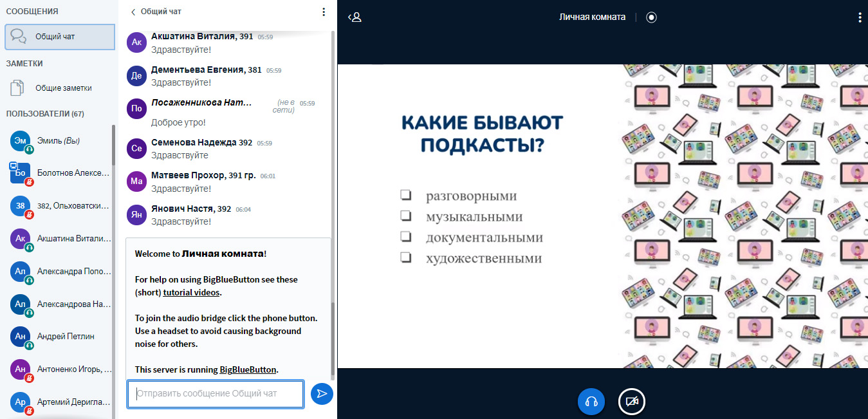Viewport: 868px width, 419px height.
Task: Click Матвеев Прохор avatar in chat
Action: (x=136, y=182)
